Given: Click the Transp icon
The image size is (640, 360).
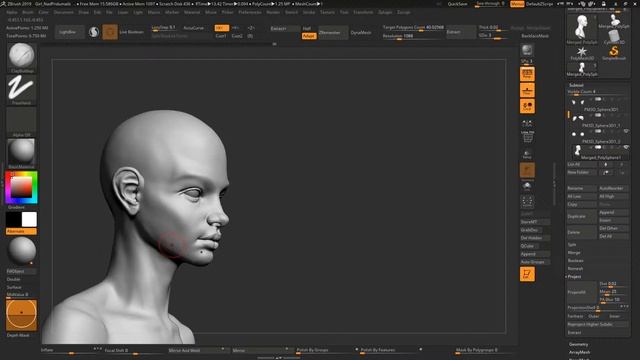Looking at the screenshot, I should tap(527, 155).
